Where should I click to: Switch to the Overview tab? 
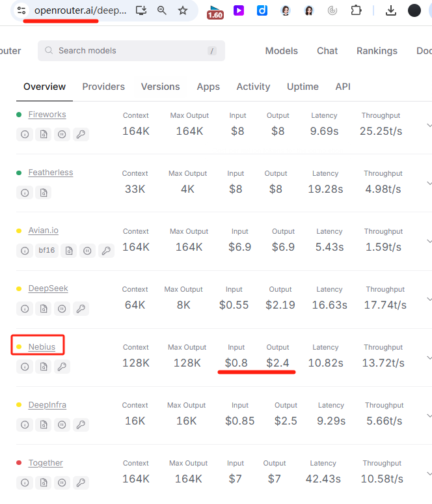[x=44, y=87]
